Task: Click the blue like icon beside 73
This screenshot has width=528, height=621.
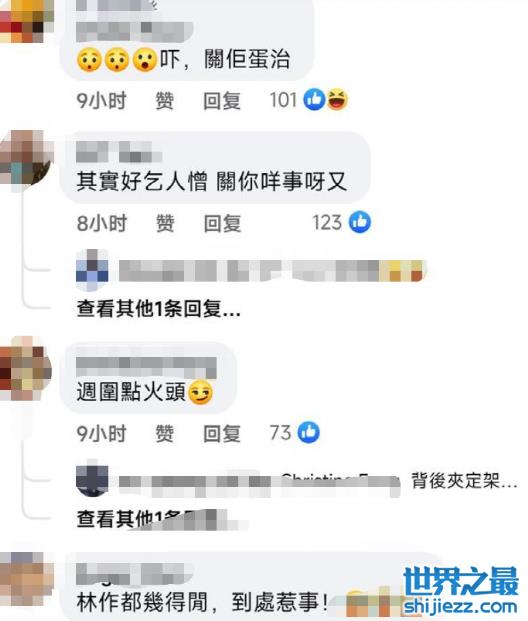Action: [309, 432]
